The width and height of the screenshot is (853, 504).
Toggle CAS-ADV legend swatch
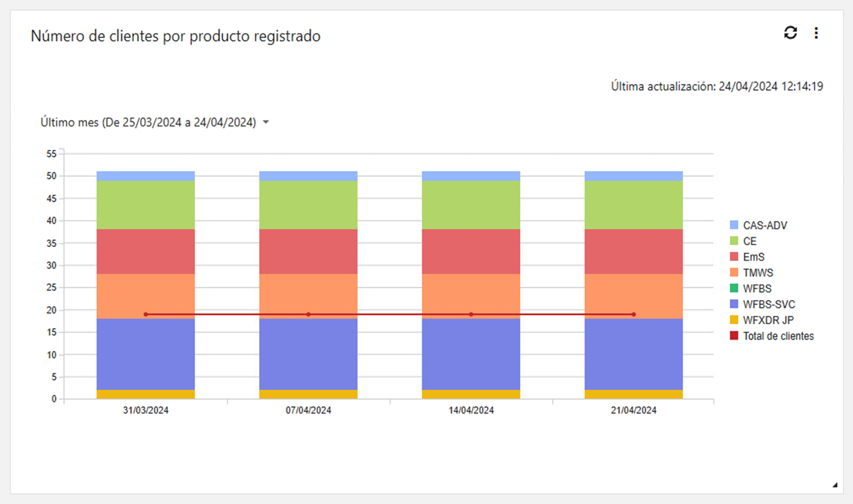734,225
